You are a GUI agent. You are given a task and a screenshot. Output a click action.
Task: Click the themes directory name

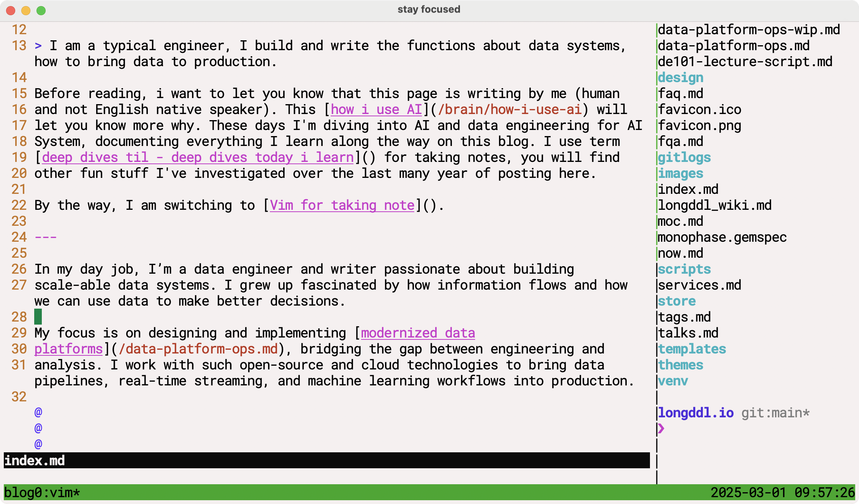[x=680, y=365]
